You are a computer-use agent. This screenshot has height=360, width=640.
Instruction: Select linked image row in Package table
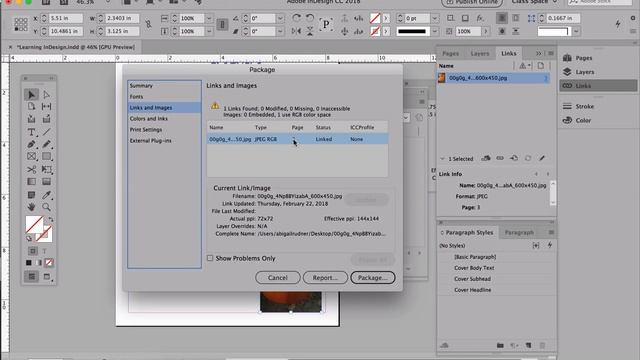298,139
